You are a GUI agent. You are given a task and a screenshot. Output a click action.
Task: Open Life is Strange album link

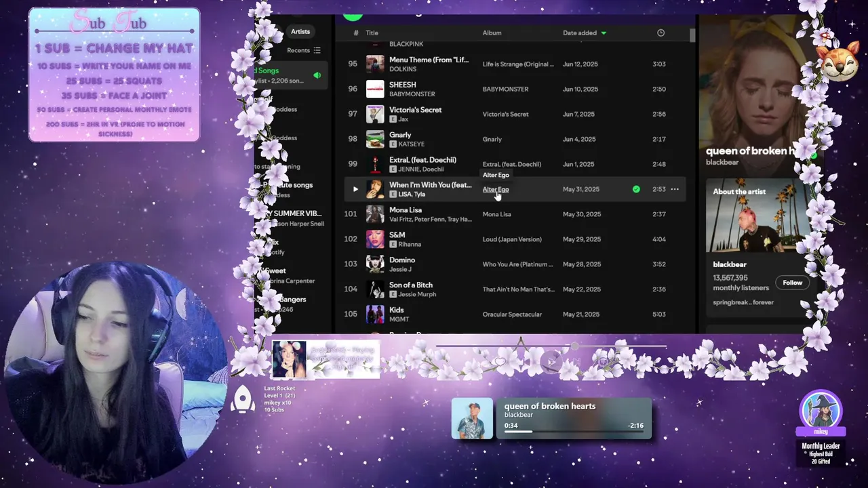point(518,64)
